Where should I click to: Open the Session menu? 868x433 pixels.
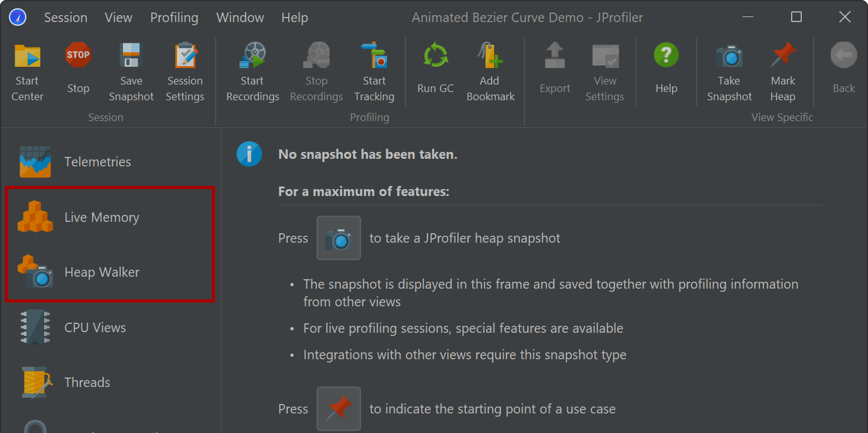66,18
